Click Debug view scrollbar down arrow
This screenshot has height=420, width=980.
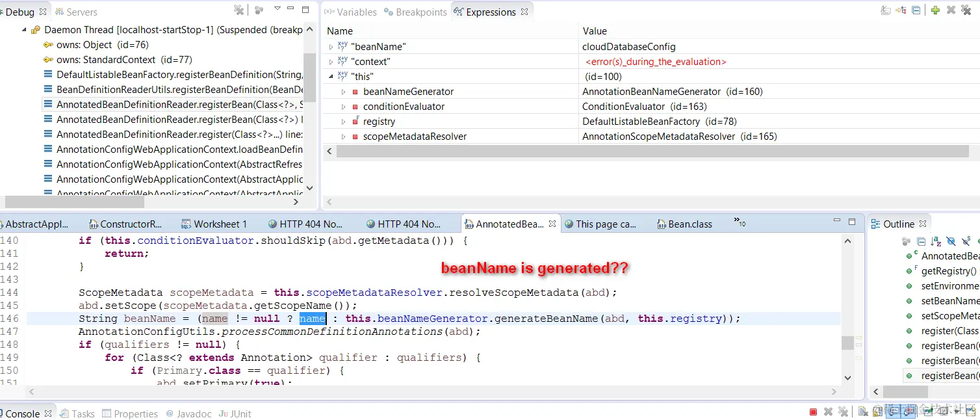tap(309, 188)
